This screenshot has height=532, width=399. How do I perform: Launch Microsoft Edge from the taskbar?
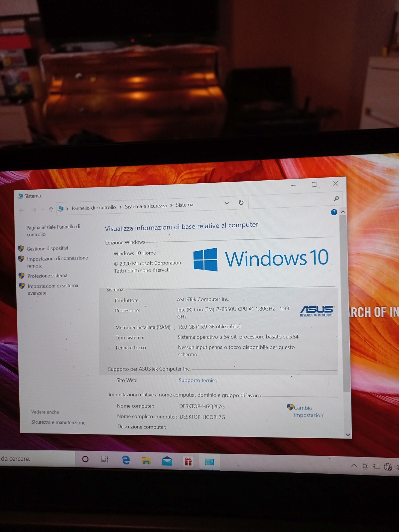point(126,460)
